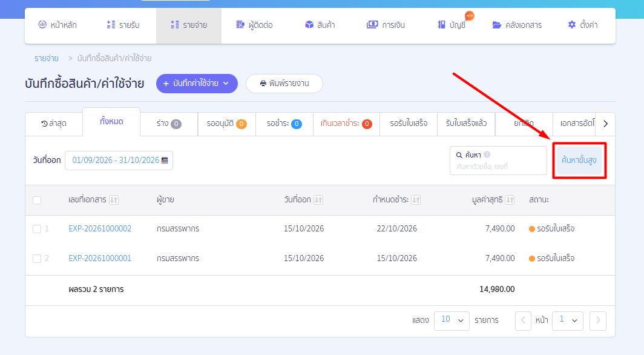Check the row EXP-20261000001 checkbox
This screenshot has height=355, width=644.
pos(37,259)
